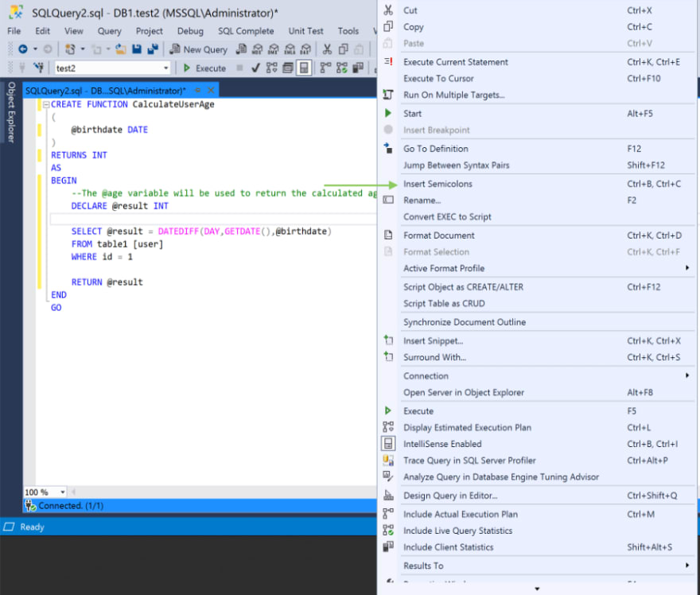Toggle Include Client Statistics in toolbar
The image size is (700, 595).
coord(358,68)
